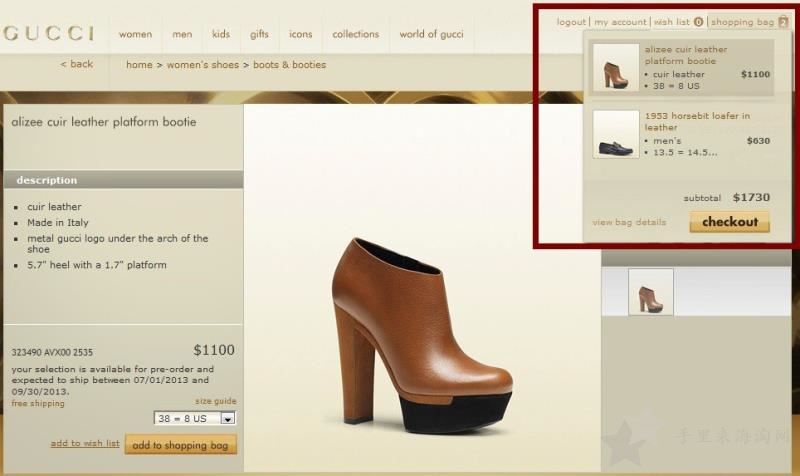The width and height of the screenshot is (800, 476).
Task: Click the 'Made in Italy' description line
Action: (x=58, y=222)
